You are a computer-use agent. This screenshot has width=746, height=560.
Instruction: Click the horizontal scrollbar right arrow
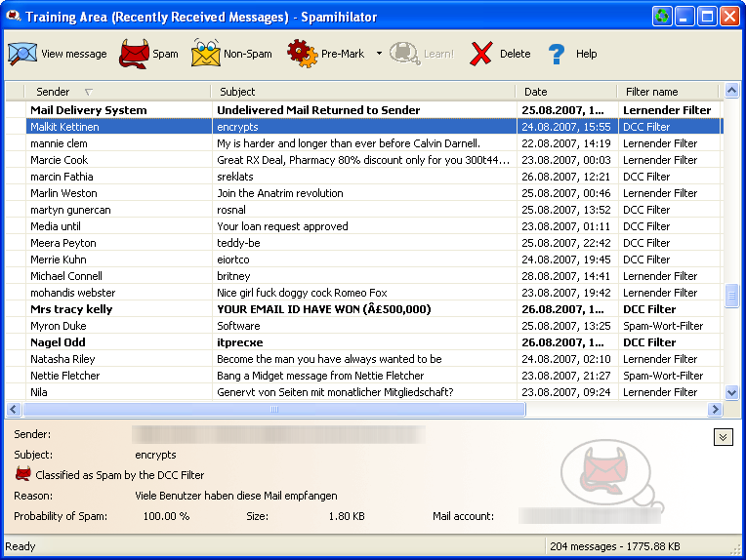717,410
